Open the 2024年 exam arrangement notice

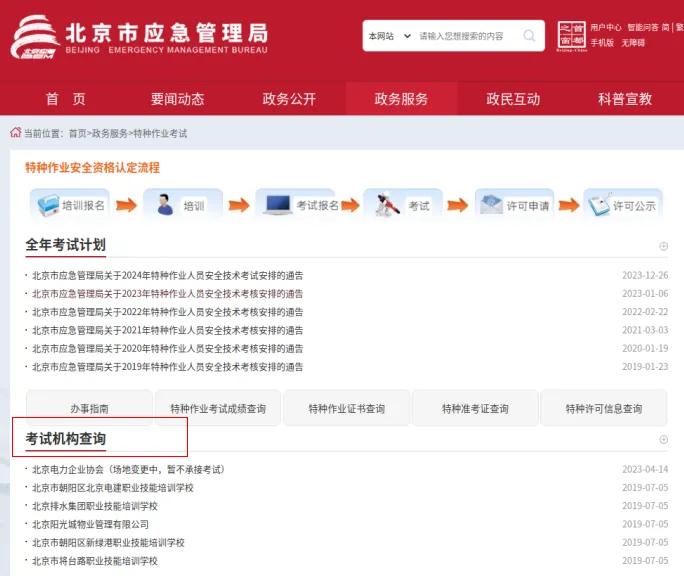tap(168, 275)
